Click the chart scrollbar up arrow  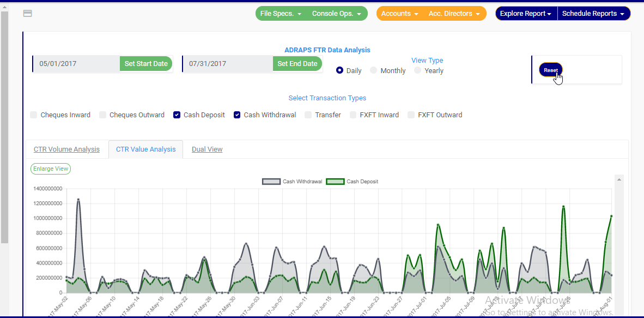click(x=619, y=179)
